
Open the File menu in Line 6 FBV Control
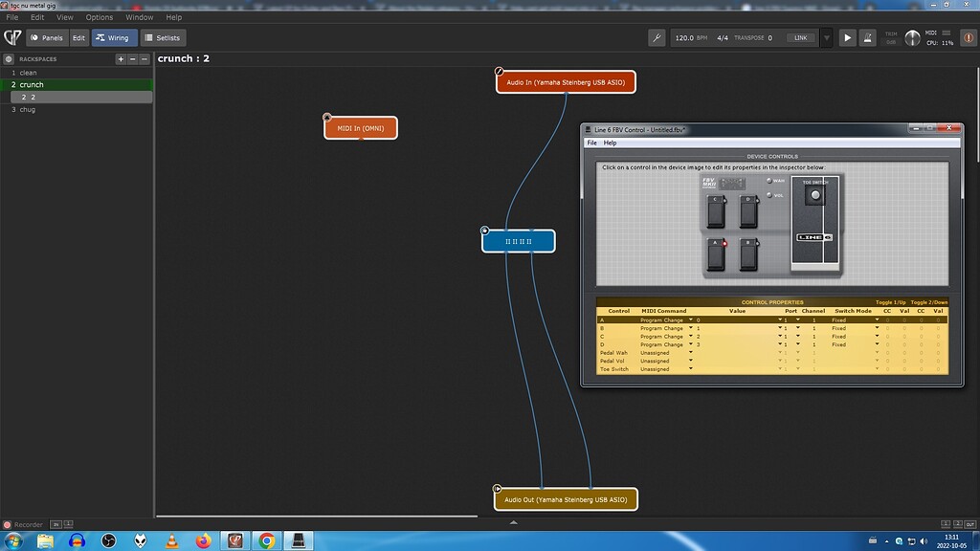click(591, 143)
